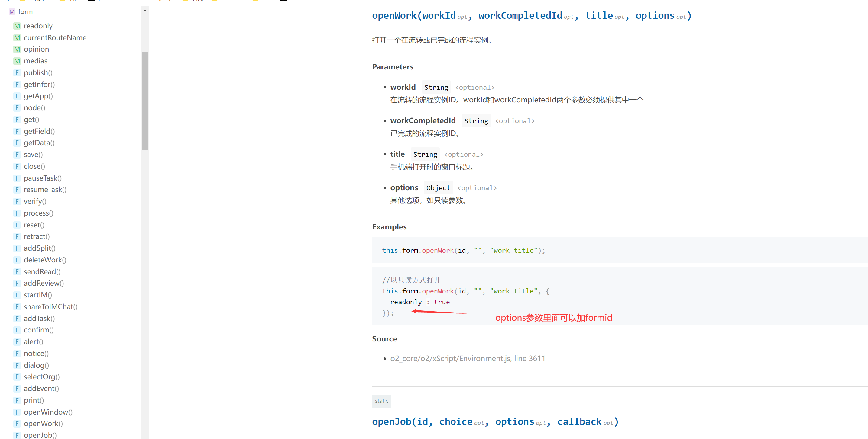Go to the shareToIMChat() entry
The width and height of the screenshot is (868, 439).
[50, 307]
